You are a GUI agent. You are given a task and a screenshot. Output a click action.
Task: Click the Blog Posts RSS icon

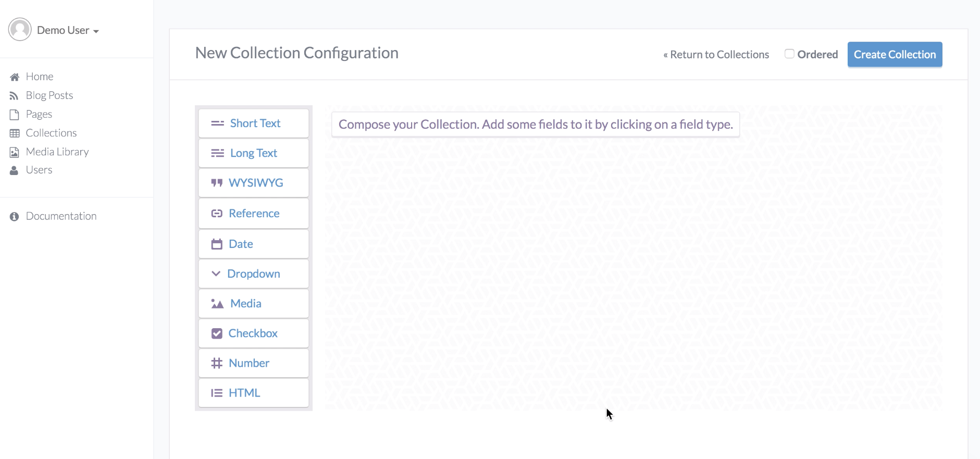(14, 96)
